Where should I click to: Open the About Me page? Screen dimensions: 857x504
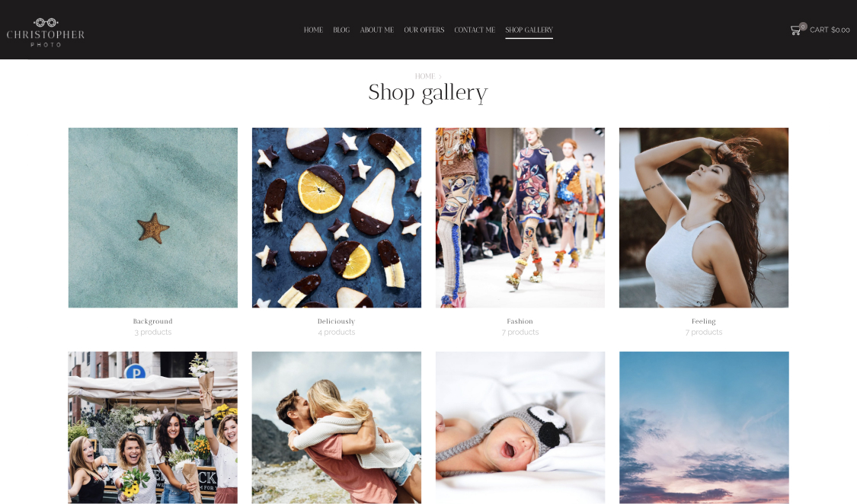[377, 30]
